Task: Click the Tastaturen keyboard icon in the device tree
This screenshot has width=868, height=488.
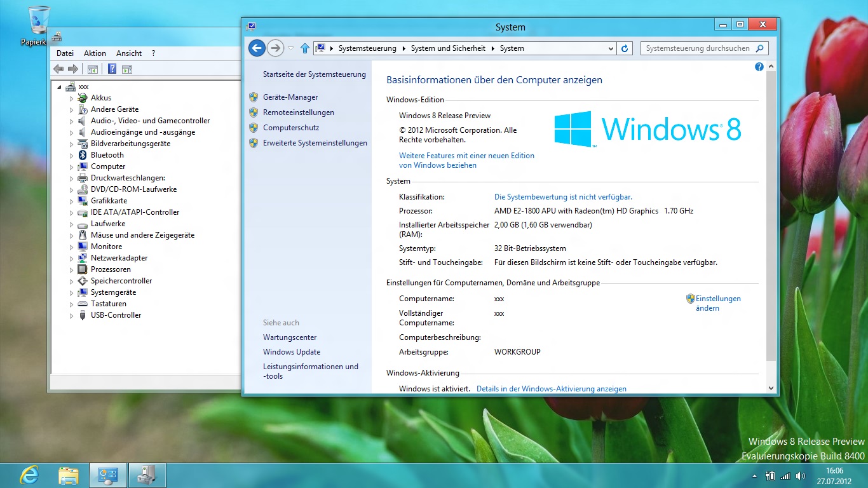Action: point(83,304)
